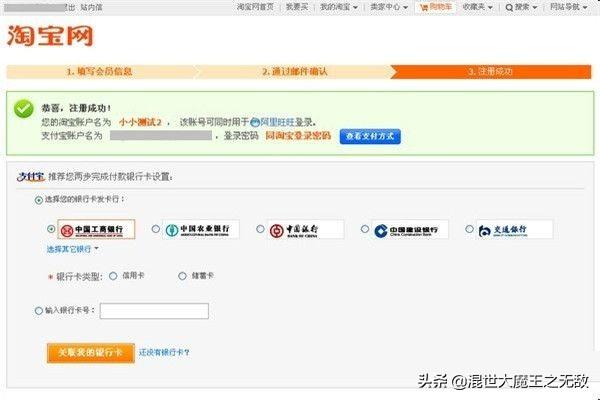Click the 同淘宝登录密码 link
Viewport: 600px width, 400px height.
(298, 136)
